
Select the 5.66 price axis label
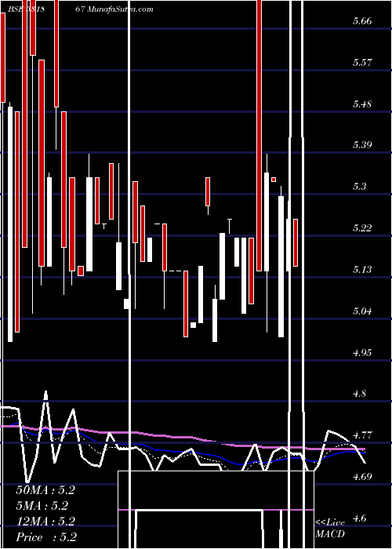(x=362, y=21)
